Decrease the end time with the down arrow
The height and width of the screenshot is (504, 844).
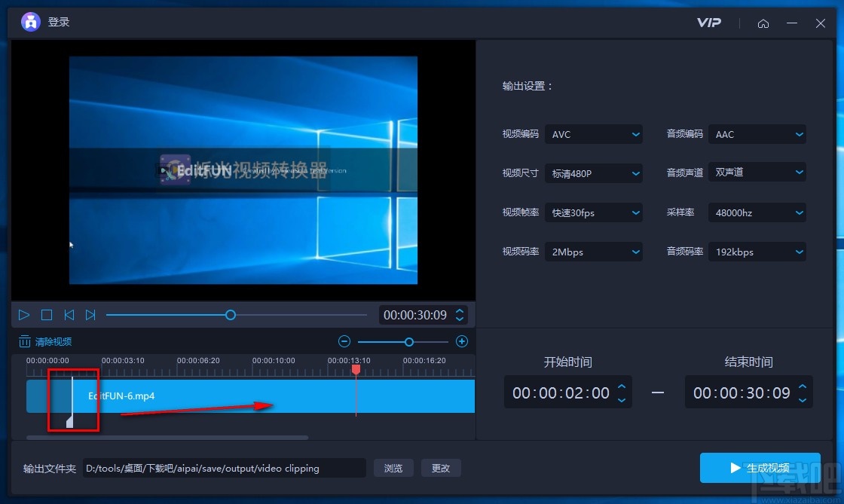pos(803,400)
